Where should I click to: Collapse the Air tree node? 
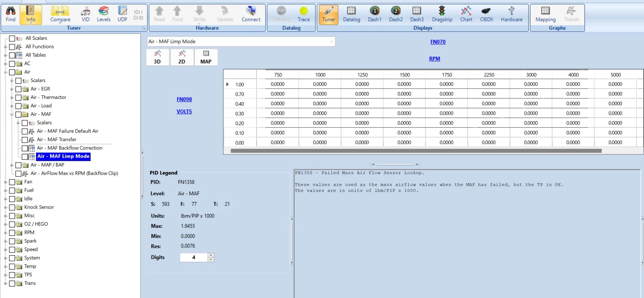(x=5, y=72)
